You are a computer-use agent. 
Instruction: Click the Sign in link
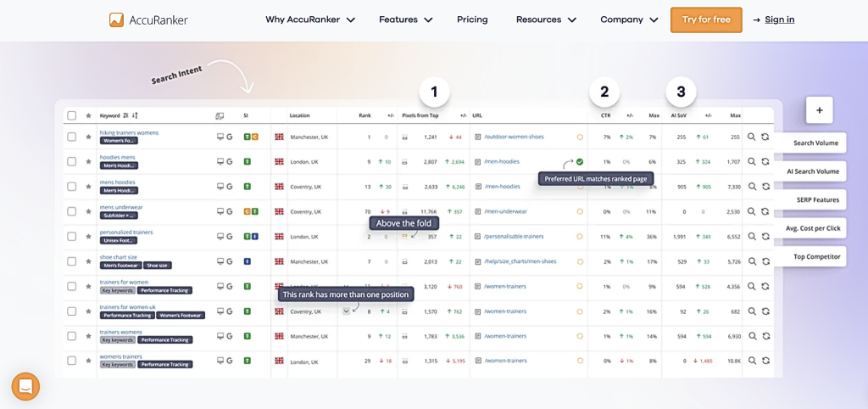(780, 20)
